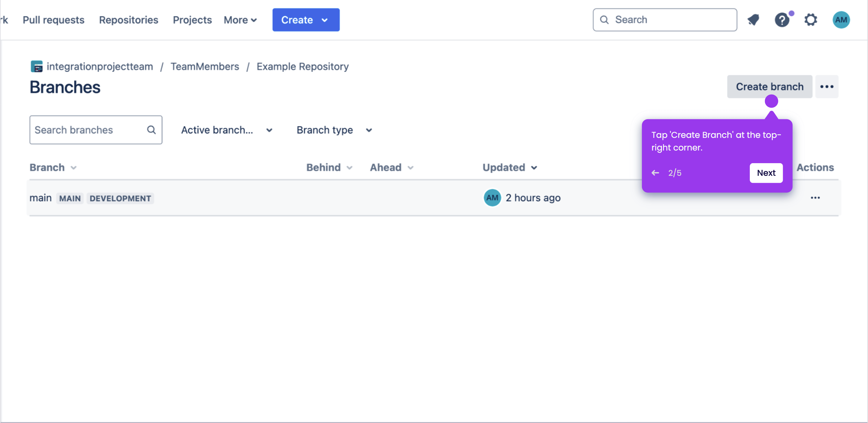
Task: Expand the More navigation menu
Action: coord(240,20)
